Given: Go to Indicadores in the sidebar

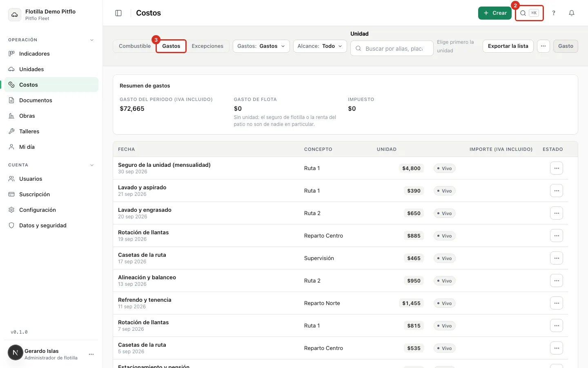Looking at the screenshot, I should coord(51,54).
